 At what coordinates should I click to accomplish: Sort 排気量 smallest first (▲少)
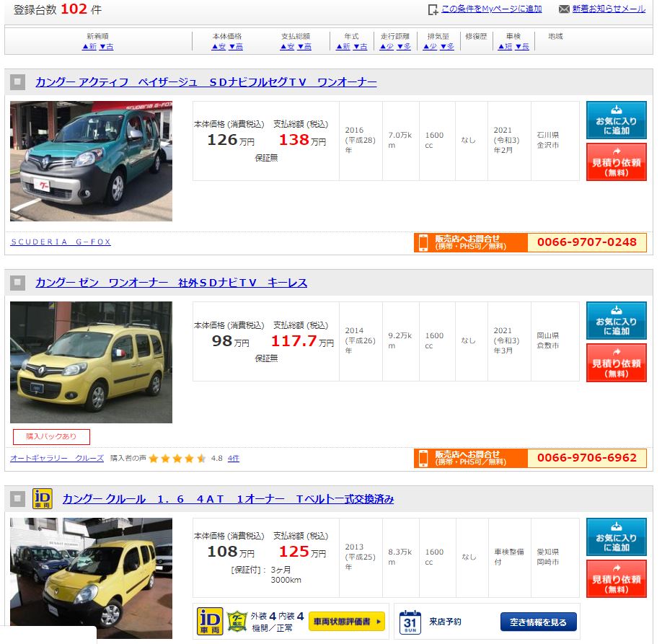pos(431,46)
